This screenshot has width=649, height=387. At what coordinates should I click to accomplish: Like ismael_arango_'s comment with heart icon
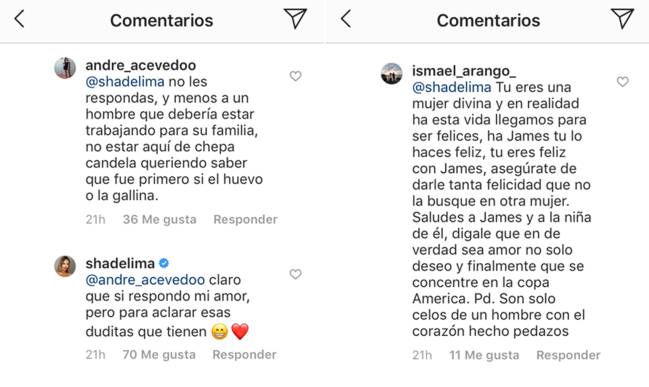click(x=623, y=82)
